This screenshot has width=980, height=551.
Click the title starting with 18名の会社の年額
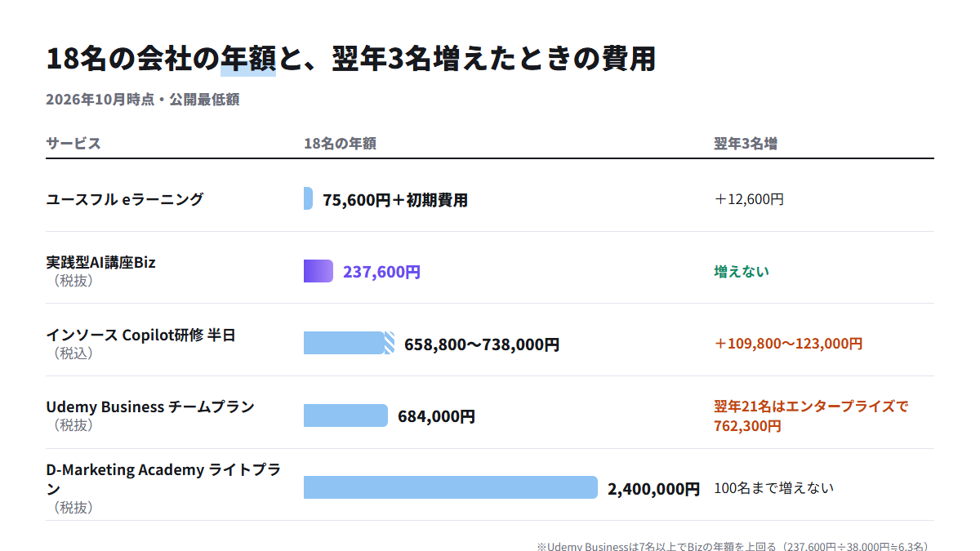351,59
